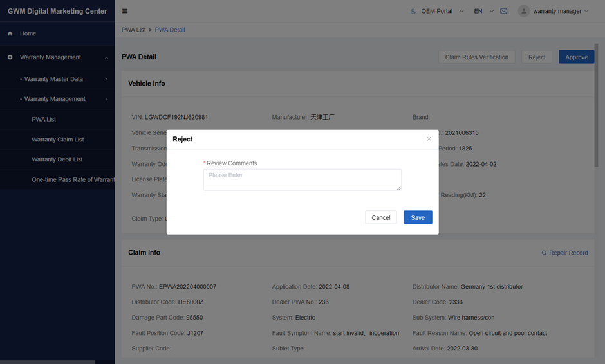Click the Claim Info section heading
The width and height of the screenshot is (605, 364).
[144, 253]
